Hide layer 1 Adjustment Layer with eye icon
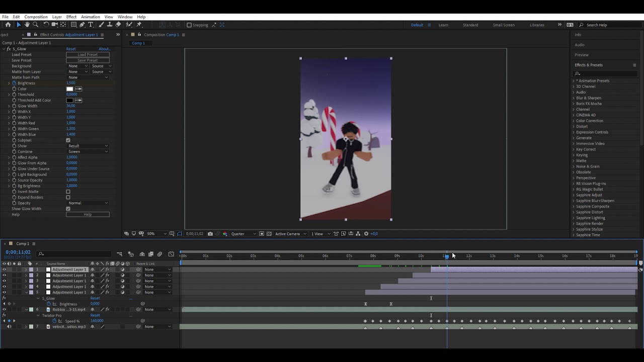This screenshot has width=644, height=362. tap(4, 269)
